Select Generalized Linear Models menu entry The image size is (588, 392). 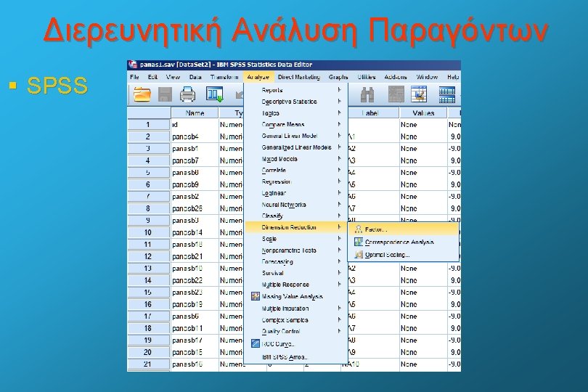coord(295,147)
